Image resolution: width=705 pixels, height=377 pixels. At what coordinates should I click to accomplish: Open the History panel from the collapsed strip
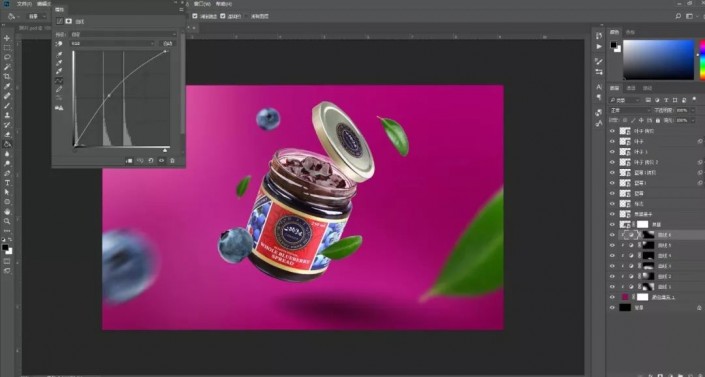point(599,36)
